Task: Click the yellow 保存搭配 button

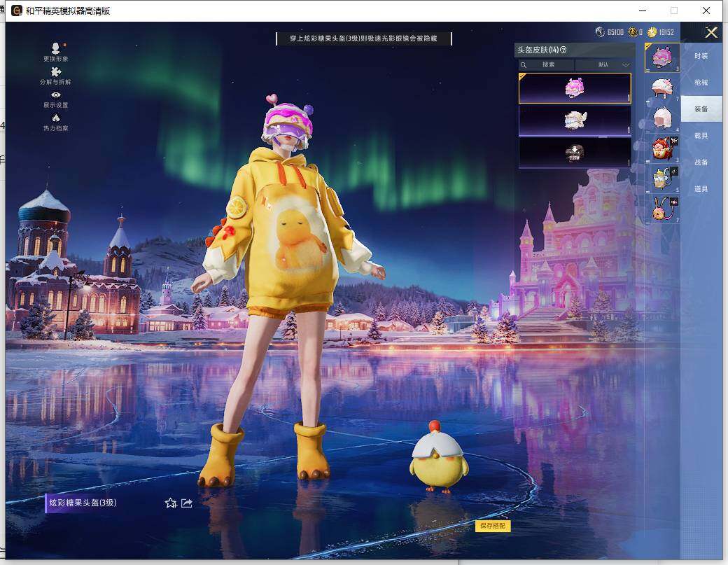Action: [x=493, y=526]
